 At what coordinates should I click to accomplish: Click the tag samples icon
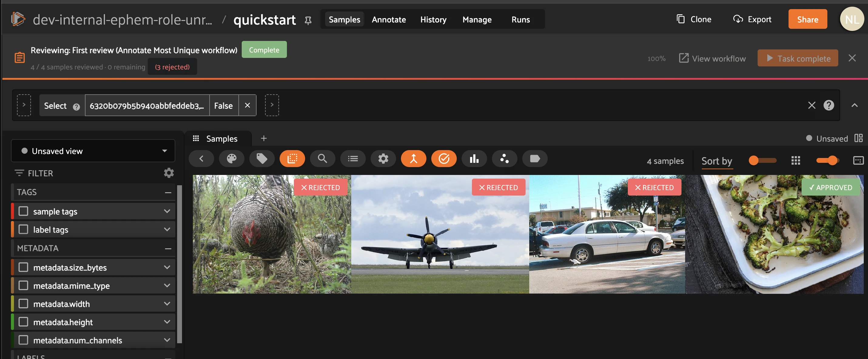(262, 159)
